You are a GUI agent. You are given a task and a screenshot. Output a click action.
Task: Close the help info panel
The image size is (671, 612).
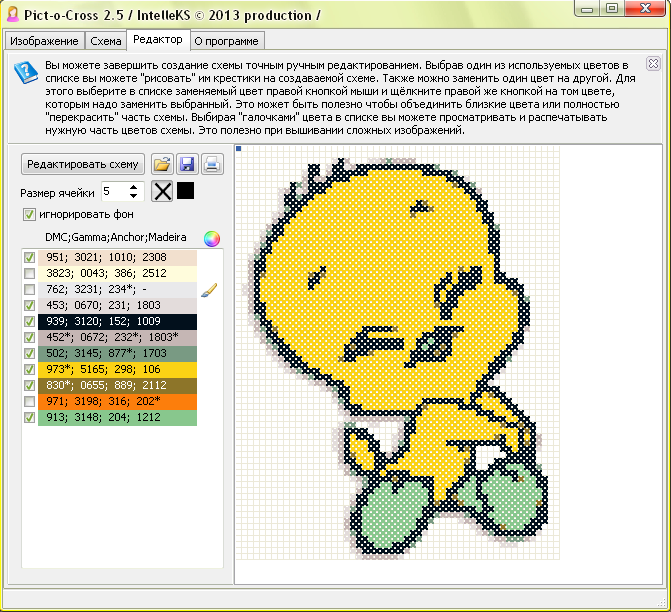[653, 62]
